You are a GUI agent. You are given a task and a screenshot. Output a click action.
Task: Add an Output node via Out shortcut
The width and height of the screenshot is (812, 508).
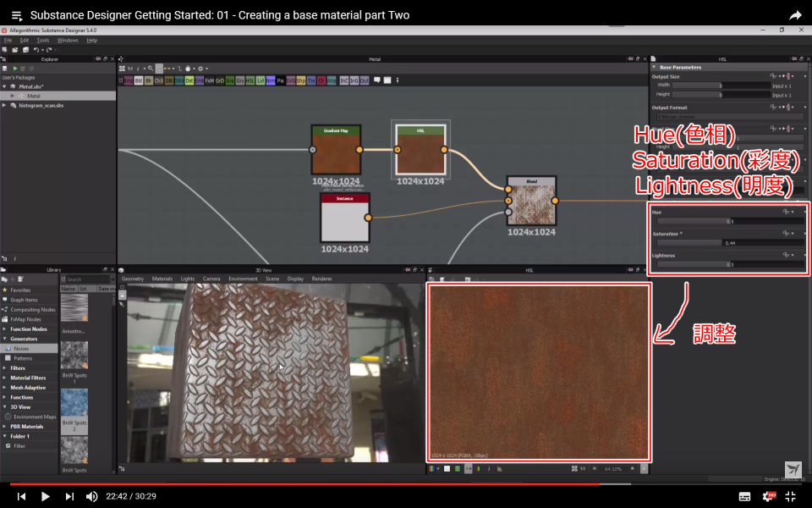(365, 80)
